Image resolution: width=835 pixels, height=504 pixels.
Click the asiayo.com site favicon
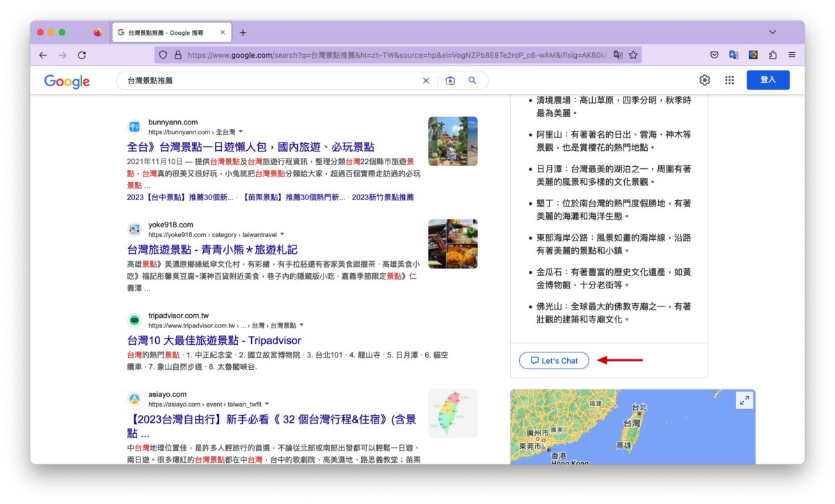point(134,399)
